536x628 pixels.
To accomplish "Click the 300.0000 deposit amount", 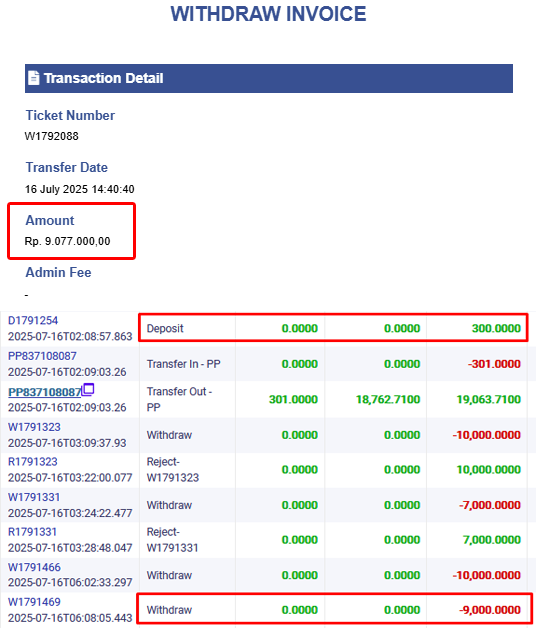I will [496, 328].
